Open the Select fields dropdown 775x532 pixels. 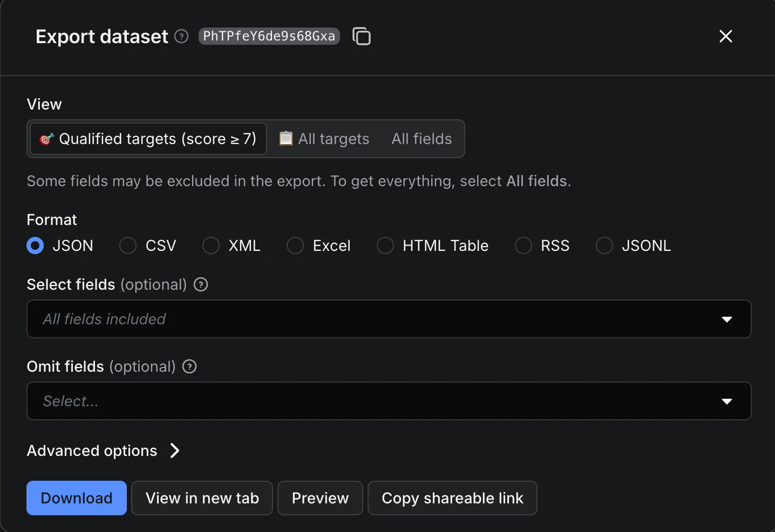tap(389, 319)
